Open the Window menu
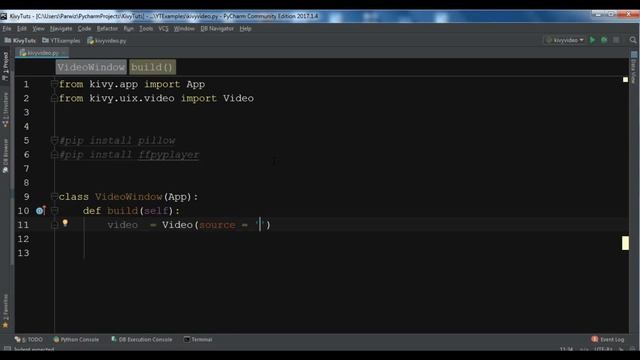Image resolution: width=640 pixels, height=360 pixels. pos(184,29)
